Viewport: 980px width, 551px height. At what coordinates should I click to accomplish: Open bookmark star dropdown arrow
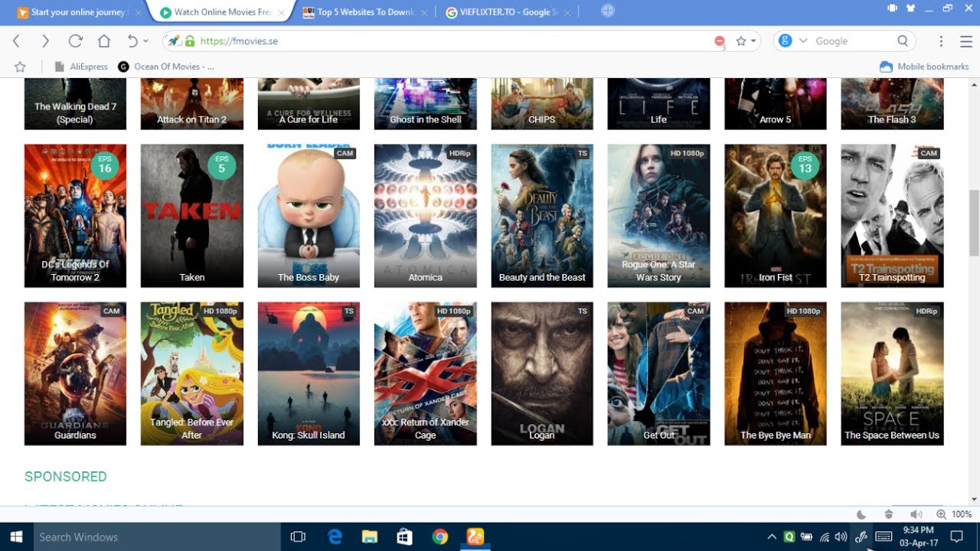click(x=753, y=41)
